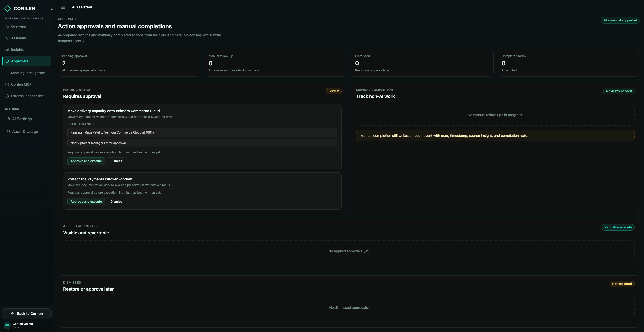
Task: Click the Dismissed stat card
Action: pos(422,63)
